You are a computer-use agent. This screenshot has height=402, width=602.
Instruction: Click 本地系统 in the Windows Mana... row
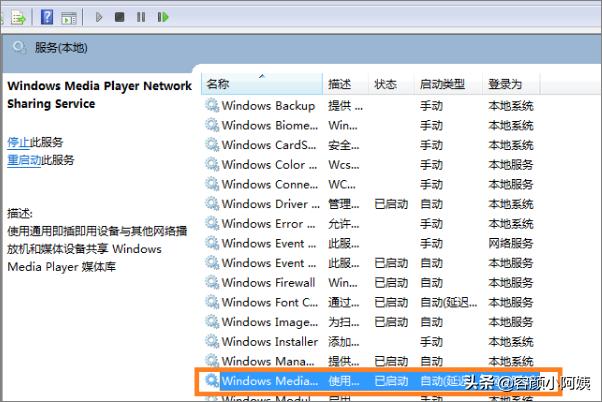click(511, 361)
